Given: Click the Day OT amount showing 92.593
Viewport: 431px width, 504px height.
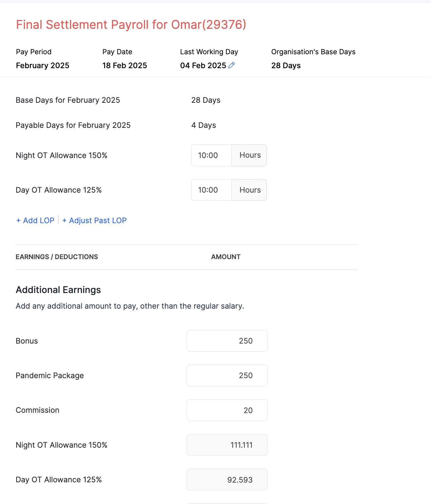Looking at the screenshot, I should 227,480.
